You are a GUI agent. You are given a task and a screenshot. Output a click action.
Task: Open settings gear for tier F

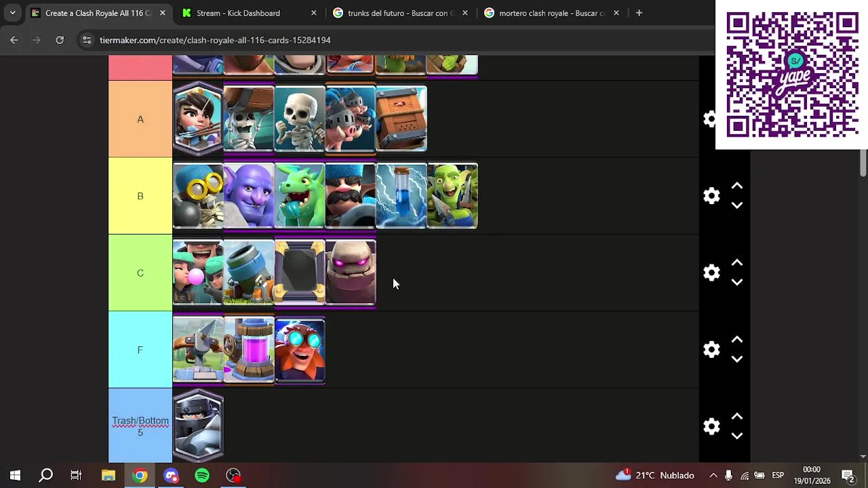click(x=711, y=350)
